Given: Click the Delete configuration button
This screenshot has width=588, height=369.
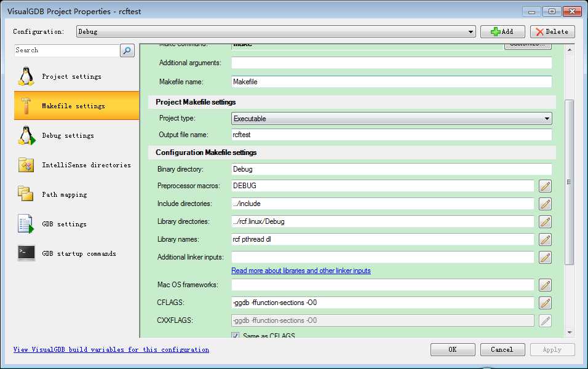Looking at the screenshot, I should pyautogui.click(x=552, y=31).
